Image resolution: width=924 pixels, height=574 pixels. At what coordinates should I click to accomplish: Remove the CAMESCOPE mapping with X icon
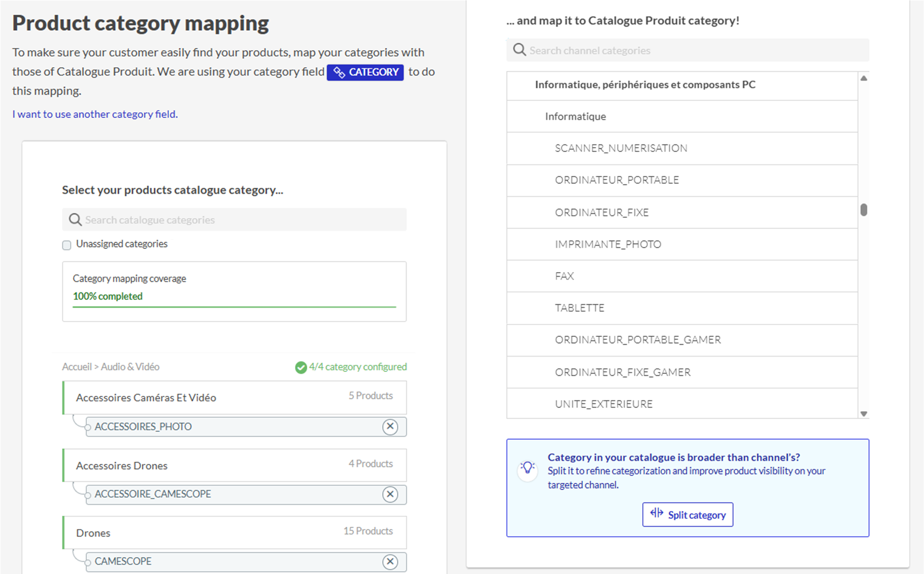[x=390, y=561]
